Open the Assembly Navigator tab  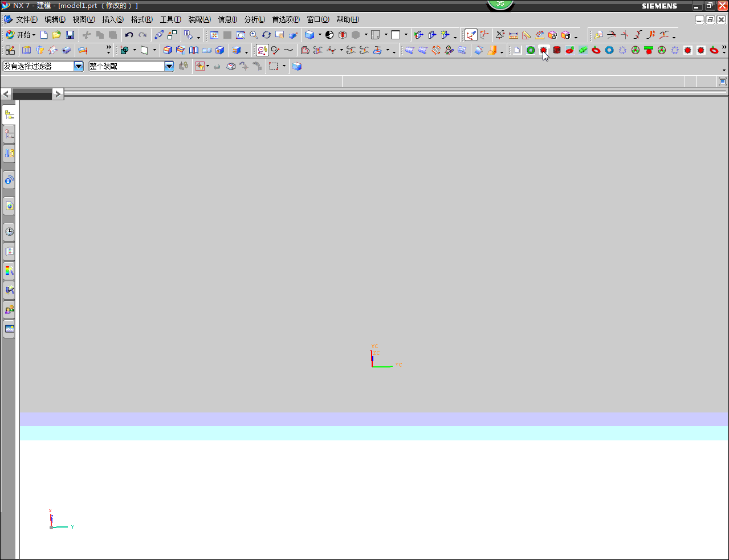(x=9, y=115)
